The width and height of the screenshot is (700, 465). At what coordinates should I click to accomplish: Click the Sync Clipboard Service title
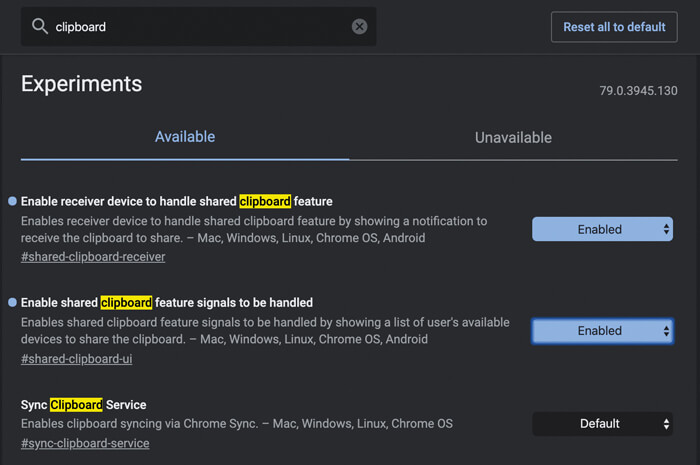click(84, 405)
